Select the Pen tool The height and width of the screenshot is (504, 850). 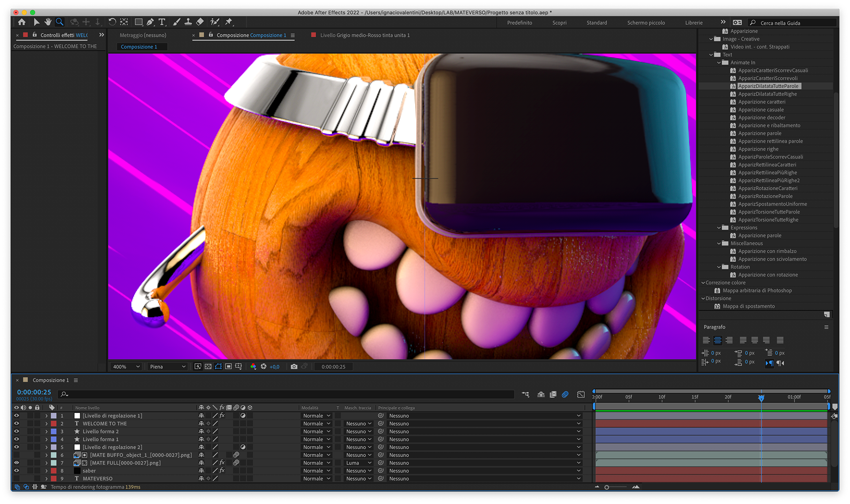151,22
